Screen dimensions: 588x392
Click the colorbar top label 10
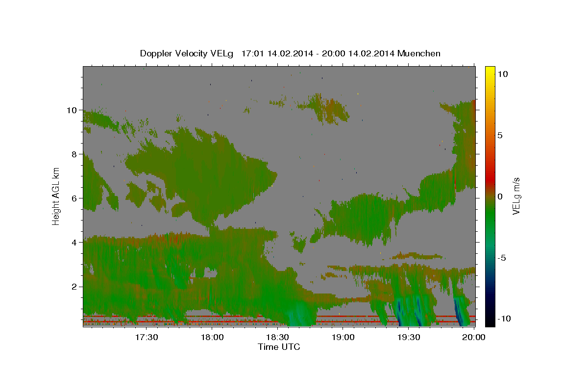502,74
